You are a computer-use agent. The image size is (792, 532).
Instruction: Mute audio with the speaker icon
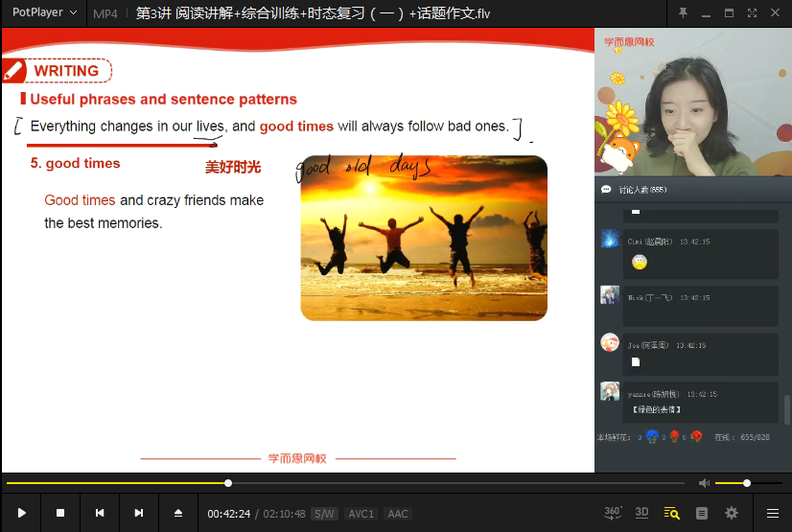[704, 483]
